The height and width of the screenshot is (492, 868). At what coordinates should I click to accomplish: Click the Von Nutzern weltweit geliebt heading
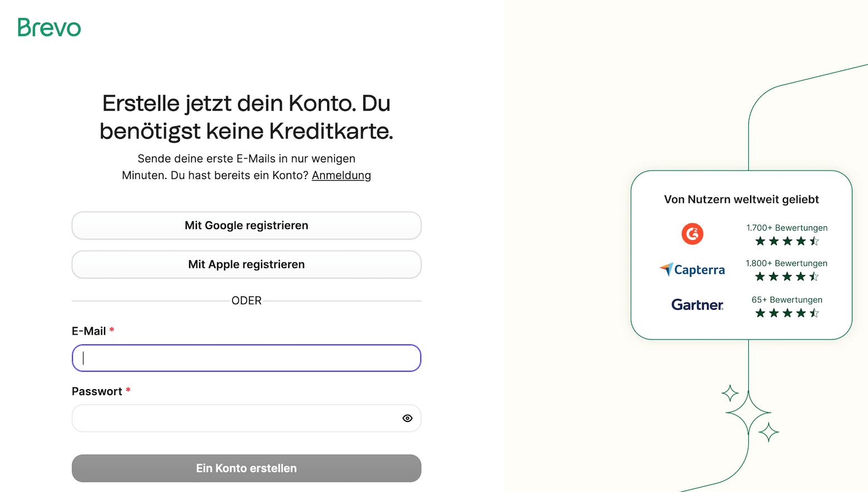(x=741, y=200)
